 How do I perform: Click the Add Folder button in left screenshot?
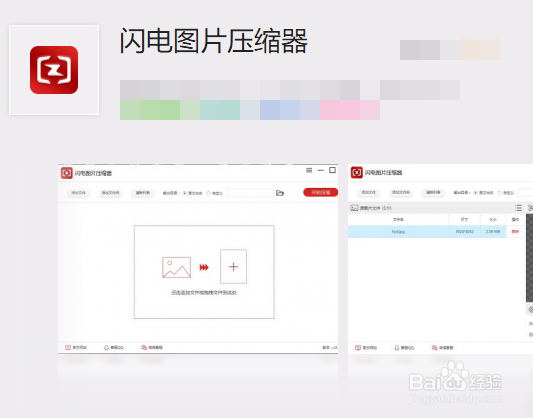coord(110,193)
